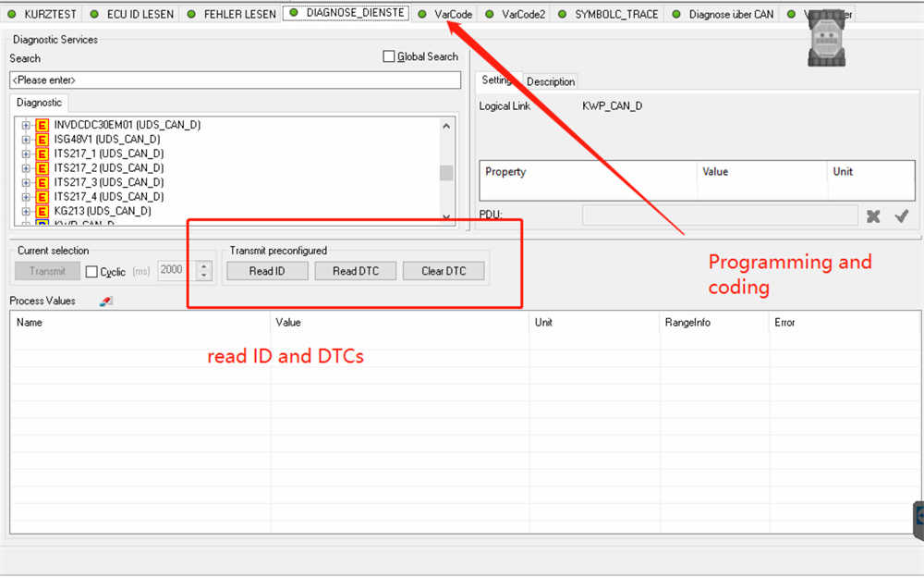Click the INVDCDC30EM01 ECU icon

[42, 125]
